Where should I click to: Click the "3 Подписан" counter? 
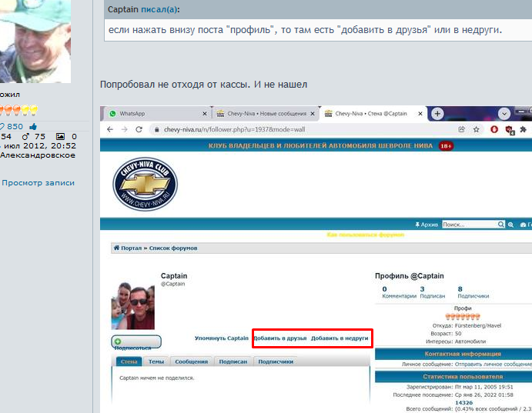(432, 292)
